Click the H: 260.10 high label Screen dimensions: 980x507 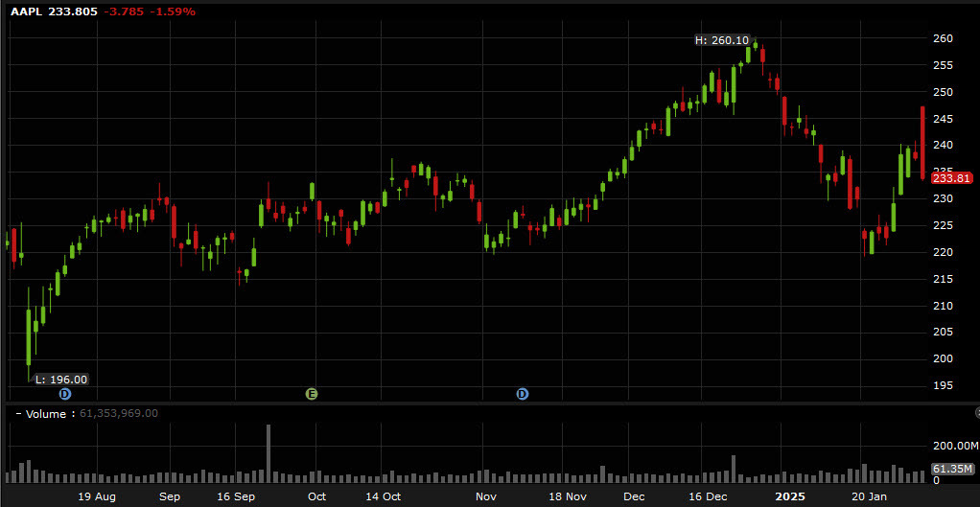[722, 40]
